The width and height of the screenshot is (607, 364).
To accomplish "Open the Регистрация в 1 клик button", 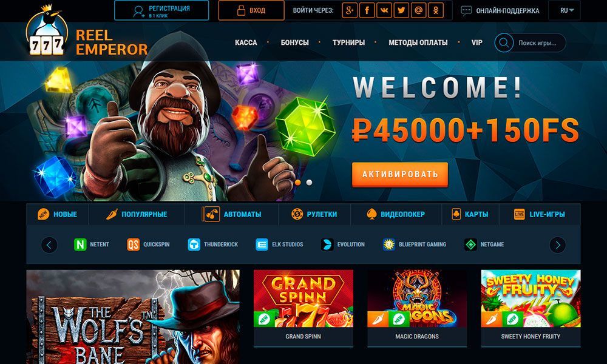I will (x=161, y=10).
